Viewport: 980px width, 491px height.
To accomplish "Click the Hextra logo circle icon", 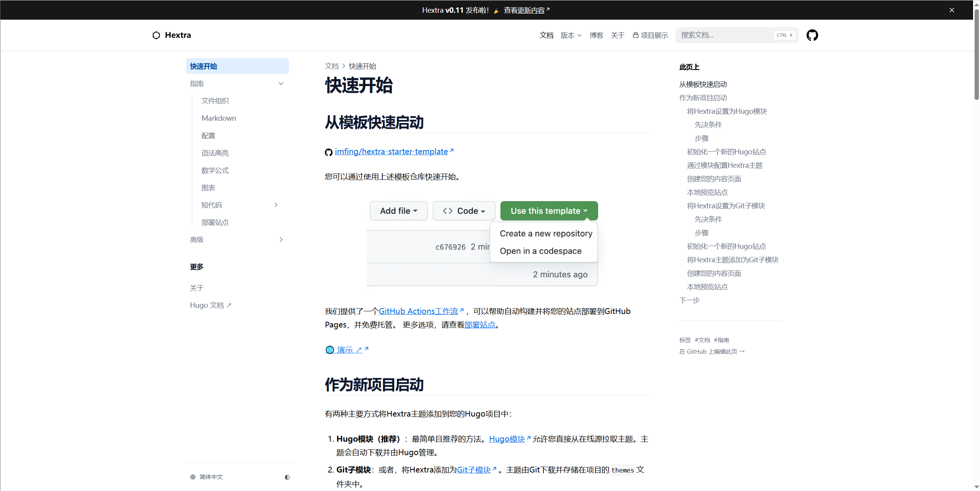I will click(156, 35).
